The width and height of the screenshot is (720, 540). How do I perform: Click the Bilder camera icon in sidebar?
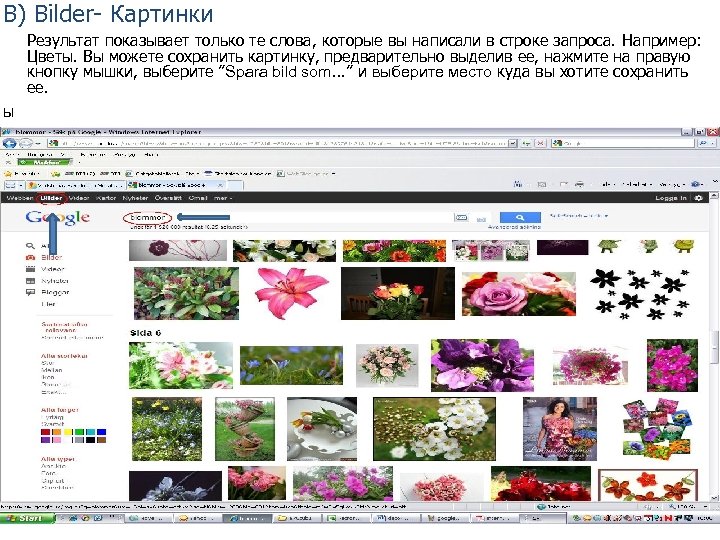30,258
